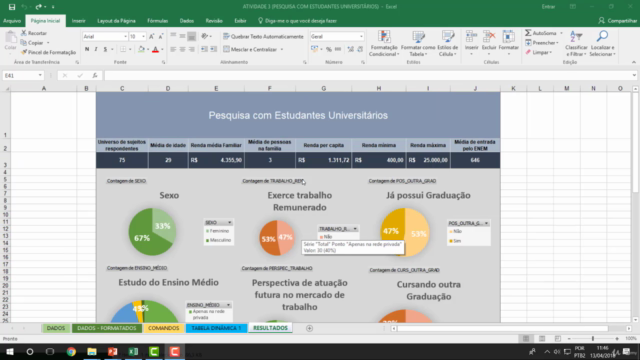This screenshot has height=360, width=640.
Task: Click the insert function fx icon
Action: [x=95, y=76]
